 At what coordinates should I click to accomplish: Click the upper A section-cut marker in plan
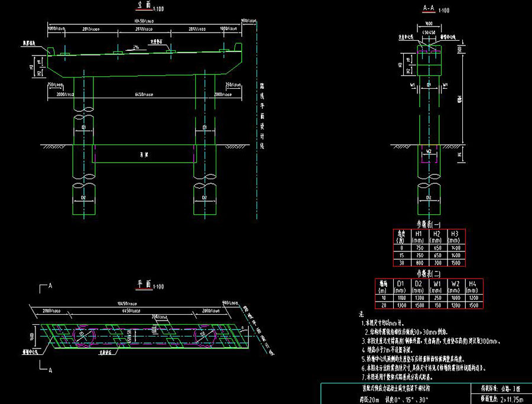click(50, 286)
